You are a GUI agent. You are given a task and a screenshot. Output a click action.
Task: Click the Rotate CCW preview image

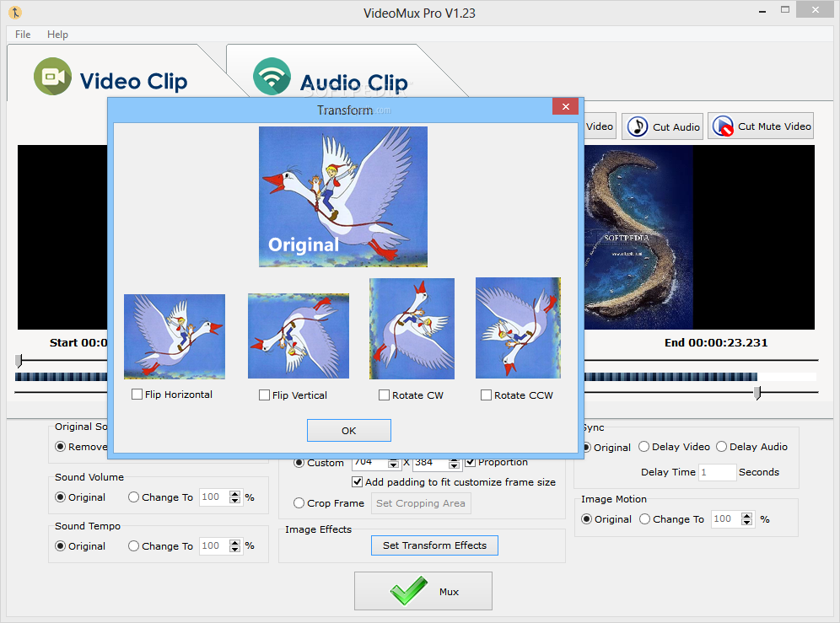point(518,327)
